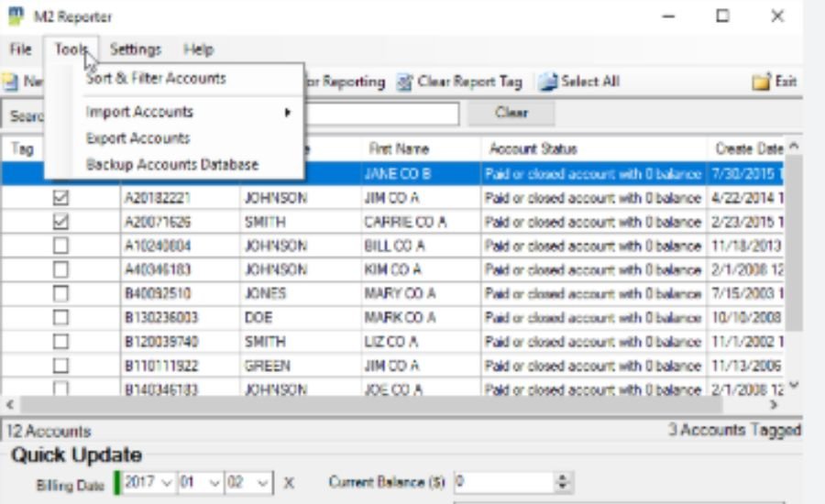
Task: Click last name GREEN cell
Action: [301, 366]
